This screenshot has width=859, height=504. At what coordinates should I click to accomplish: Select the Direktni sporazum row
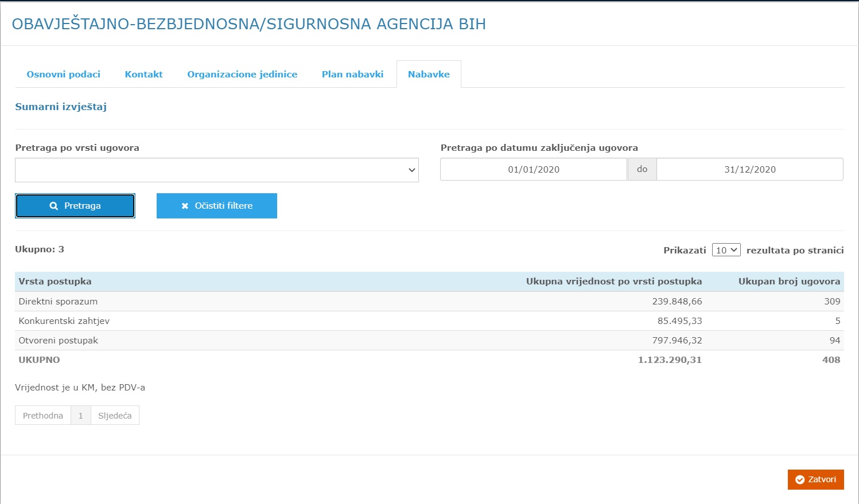click(x=429, y=302)
